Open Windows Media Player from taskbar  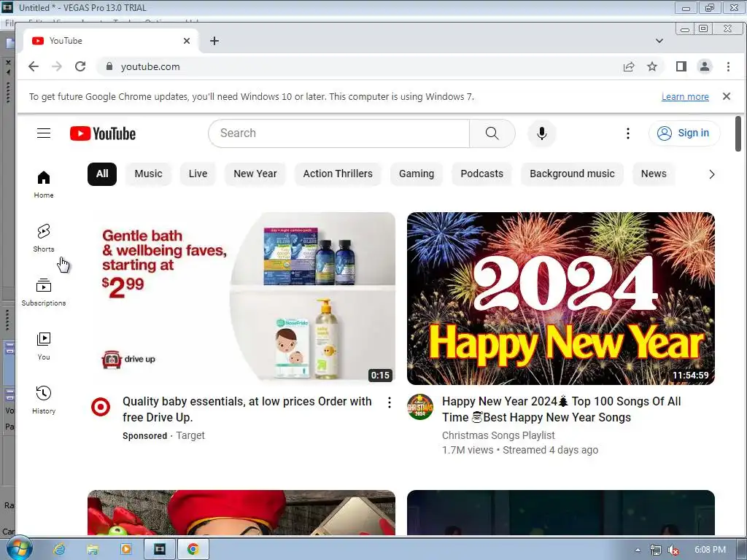(125, 549)
